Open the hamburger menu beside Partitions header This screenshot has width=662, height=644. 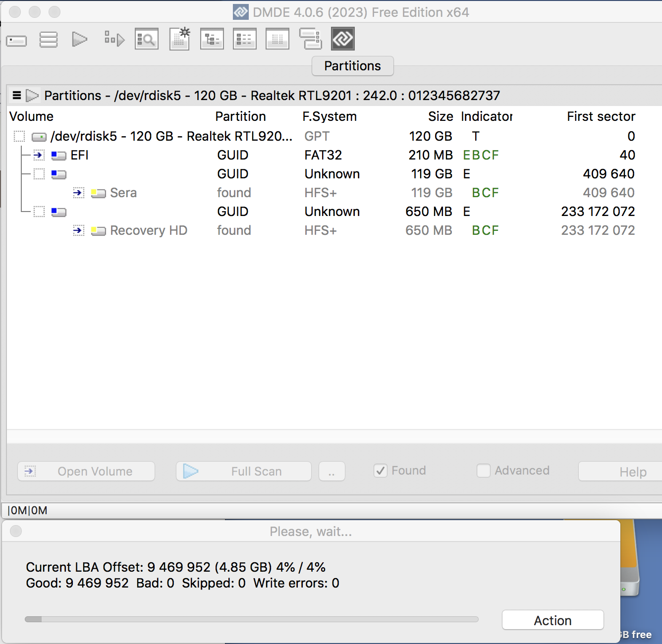click(17, 95)
